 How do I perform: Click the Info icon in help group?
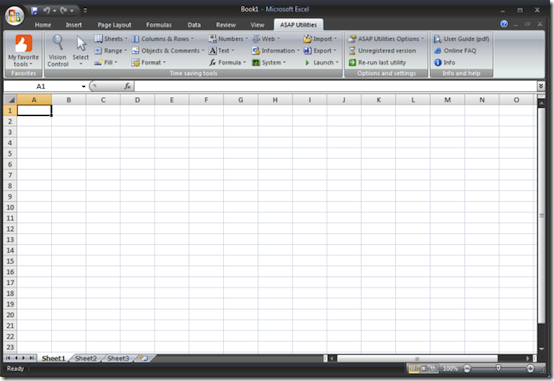(x=438, y=63)
